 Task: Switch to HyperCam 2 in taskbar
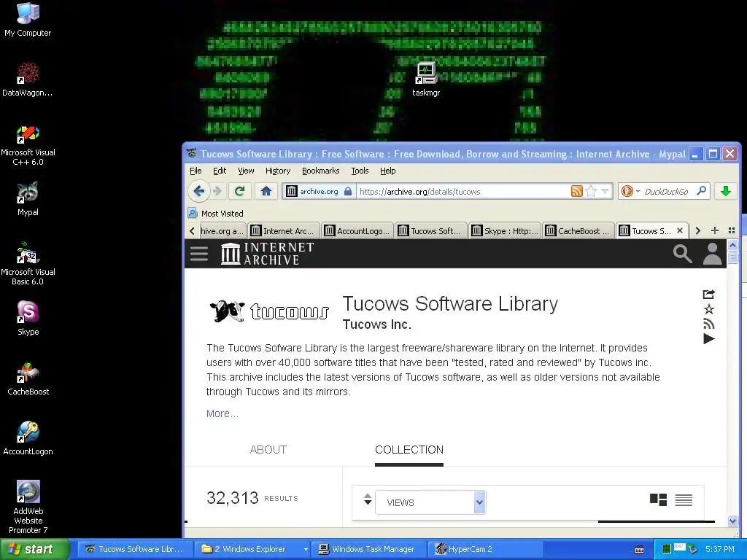486,549
